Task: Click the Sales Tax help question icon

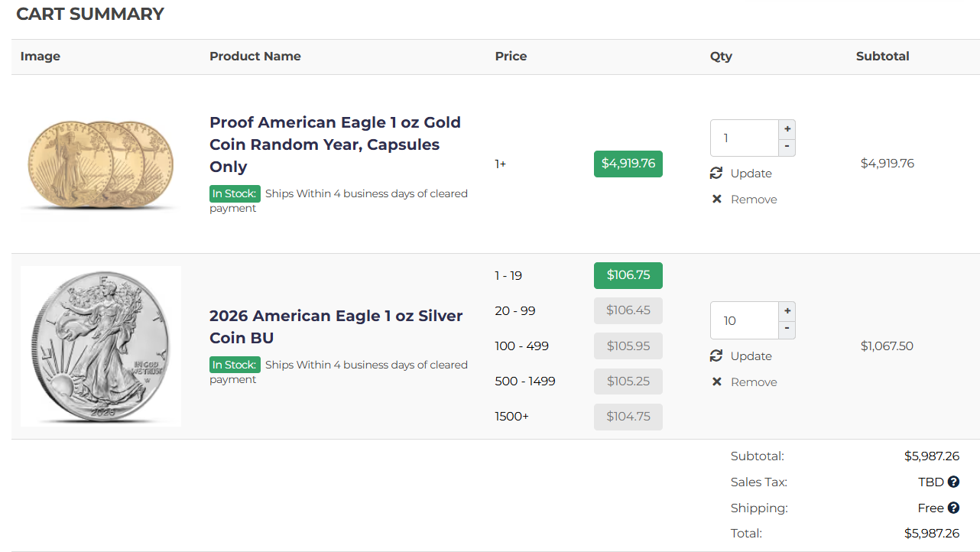Action: point(953,482)
